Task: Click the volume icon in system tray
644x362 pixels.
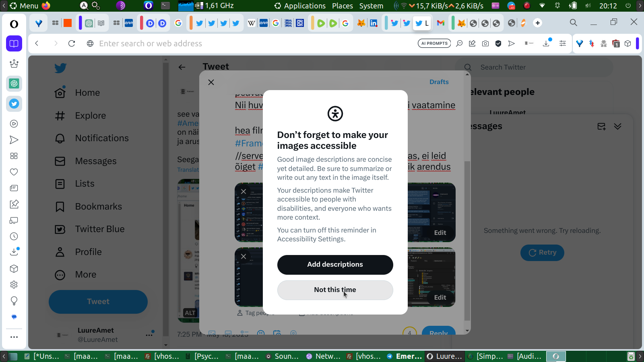Action: coord(588,6)
